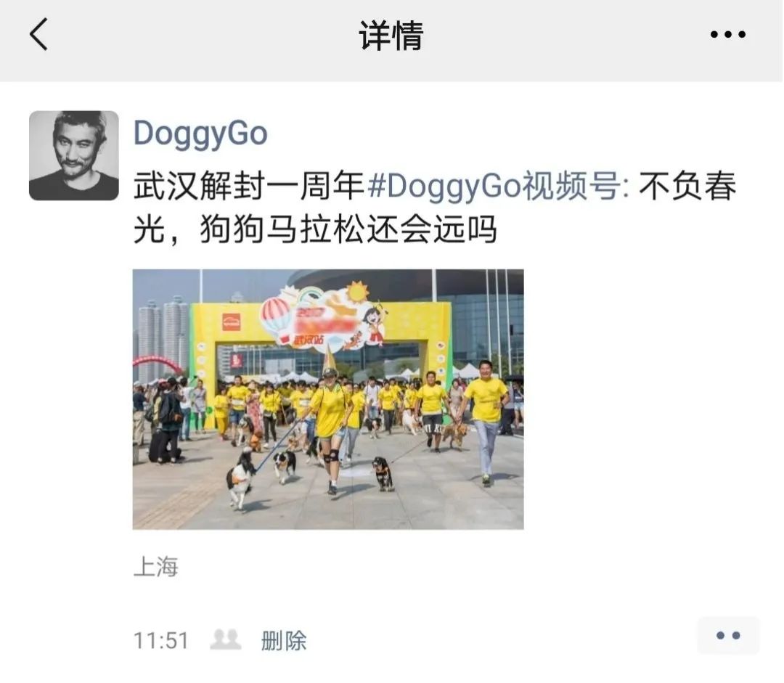
Task: Open DoggyGo's profile avatar
Action: 74,155
